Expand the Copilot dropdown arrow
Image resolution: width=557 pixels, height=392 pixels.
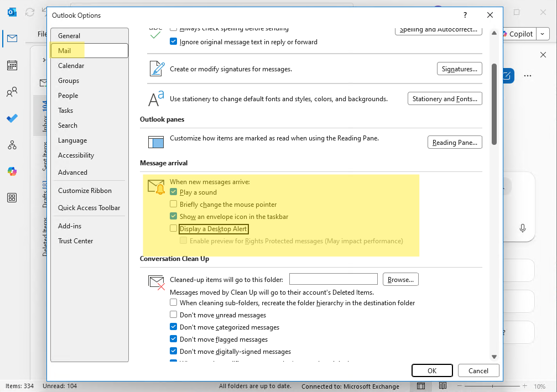pyautogui.click(x=543, y=34)
